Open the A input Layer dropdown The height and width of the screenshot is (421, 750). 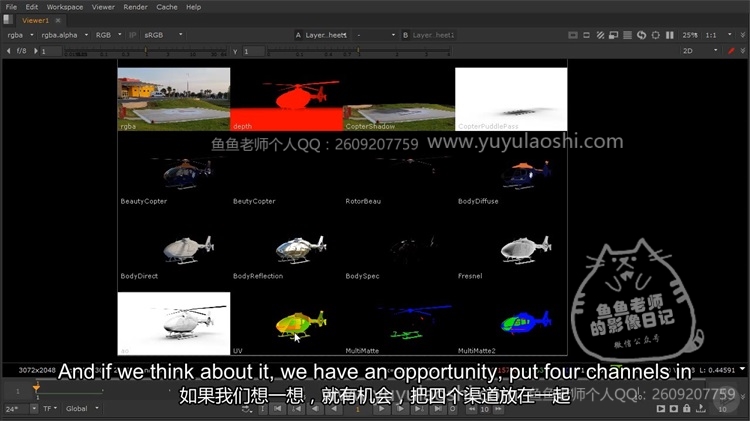point(326,35)
